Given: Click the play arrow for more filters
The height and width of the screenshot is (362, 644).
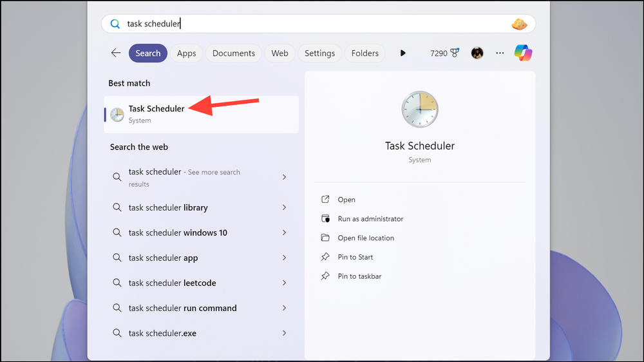Looking at the screenshot, I should point(402,53).
